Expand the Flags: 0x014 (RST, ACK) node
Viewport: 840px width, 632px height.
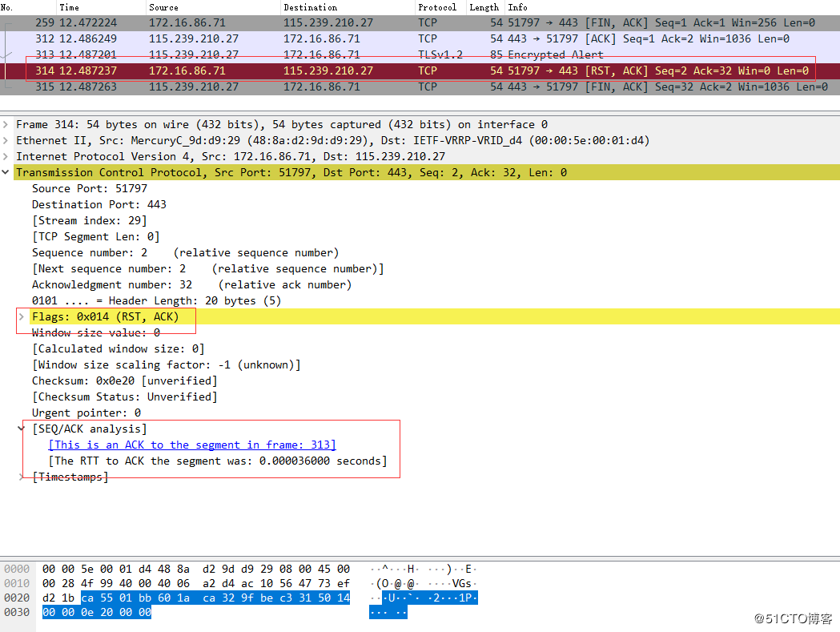point(22,317)
